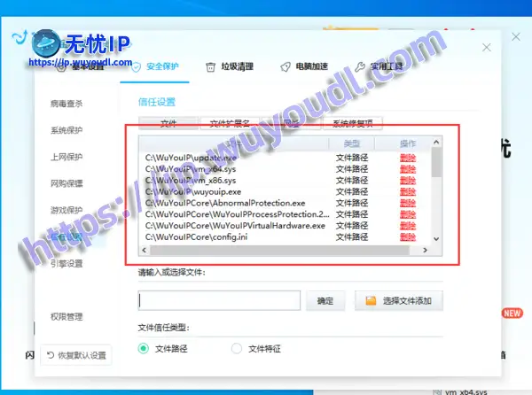
Task: Click the folder icon on 选择文件添加
Action: [x=371, y=301]
